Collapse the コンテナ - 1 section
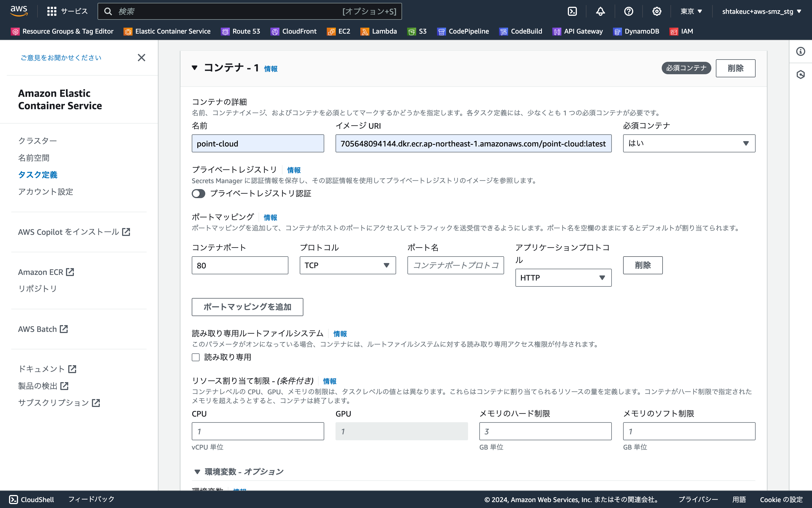The width and height of the screenshot is (812, 508). 194,68
